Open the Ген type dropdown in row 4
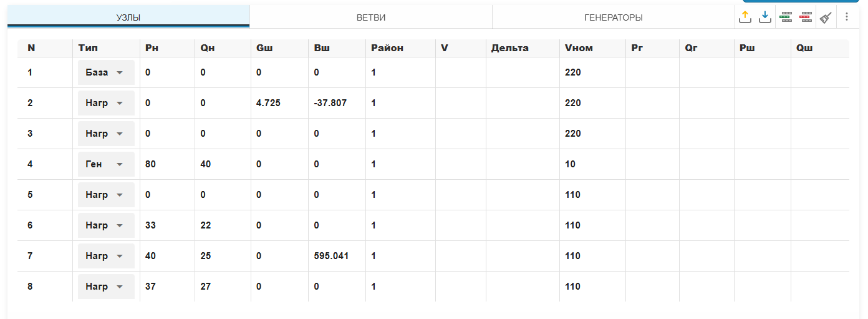 106,164
